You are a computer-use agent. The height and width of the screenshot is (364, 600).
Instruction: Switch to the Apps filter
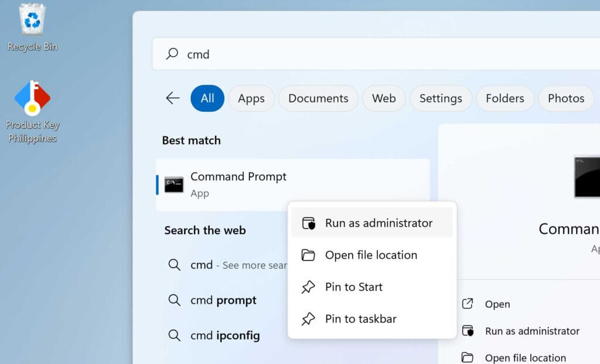251,98
